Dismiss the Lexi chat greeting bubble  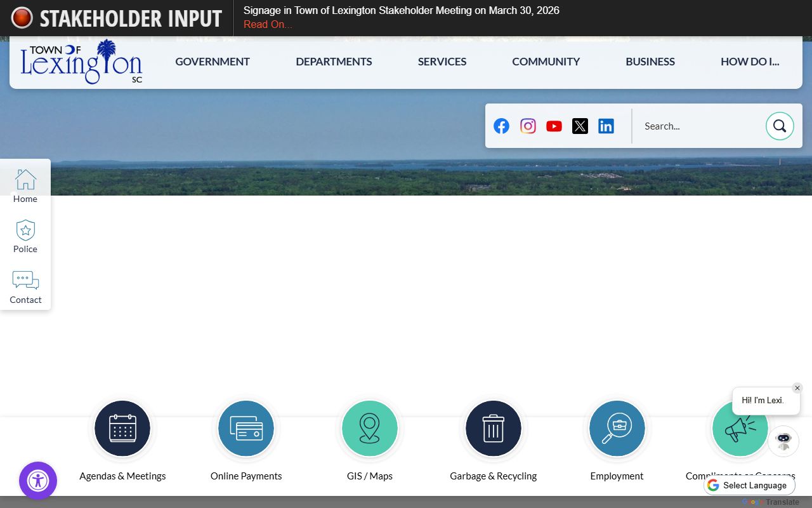point(797,388)
